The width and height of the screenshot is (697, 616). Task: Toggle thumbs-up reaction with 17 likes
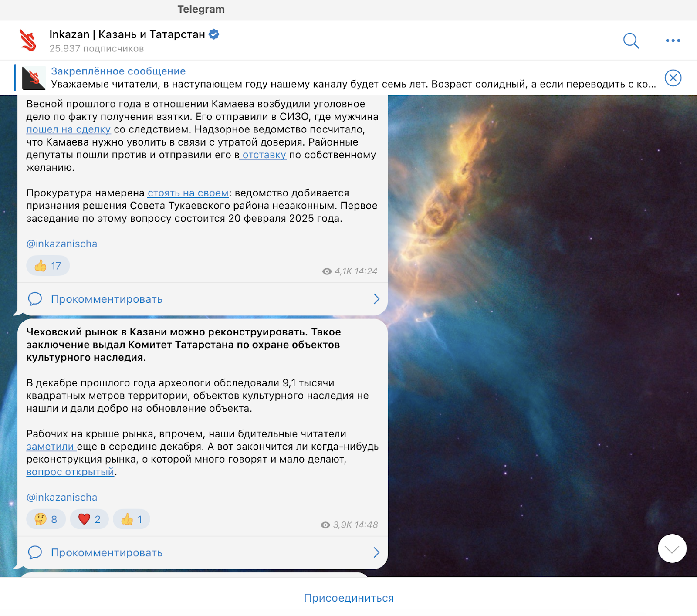(48, 266)
